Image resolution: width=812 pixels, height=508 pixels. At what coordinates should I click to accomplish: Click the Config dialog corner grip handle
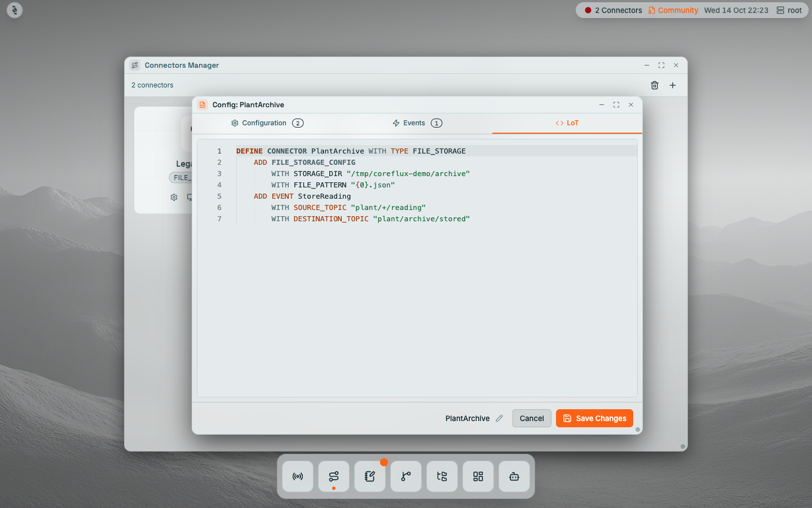638,430
